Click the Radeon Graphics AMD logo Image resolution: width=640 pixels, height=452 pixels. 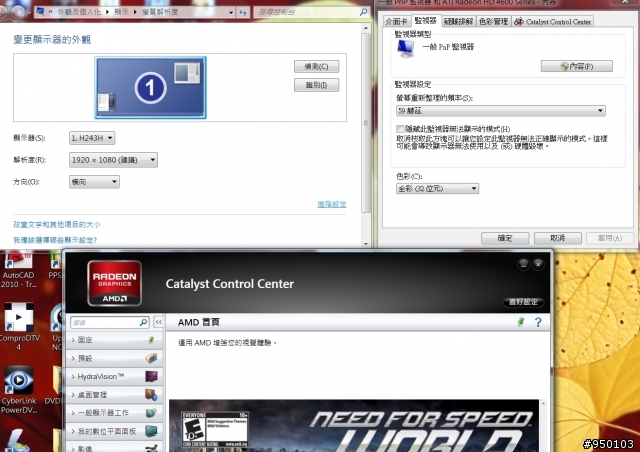click(114, 283)
